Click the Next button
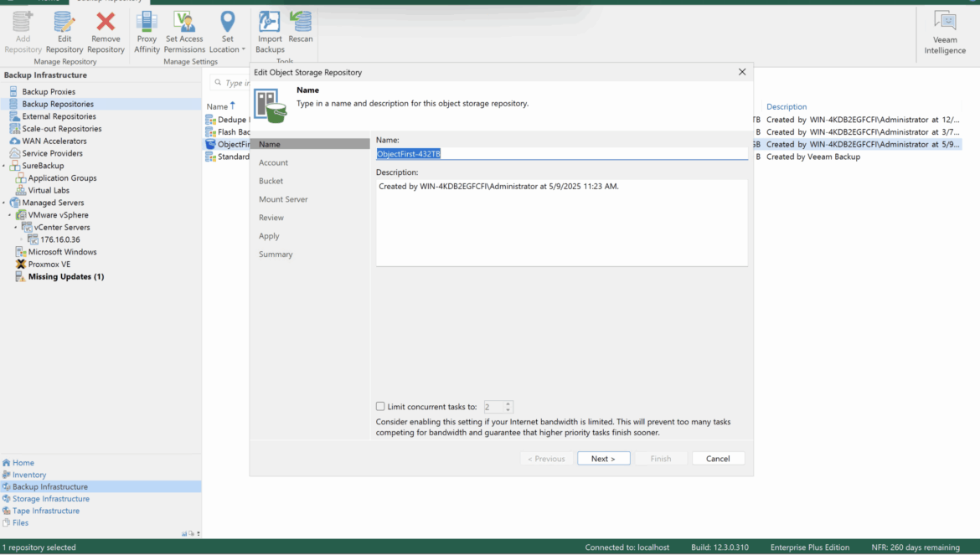 pos(604,458)
